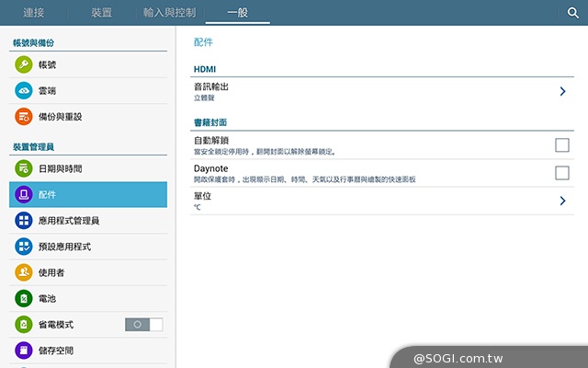Check the Daynote checkbox

(x=561, y=173)
